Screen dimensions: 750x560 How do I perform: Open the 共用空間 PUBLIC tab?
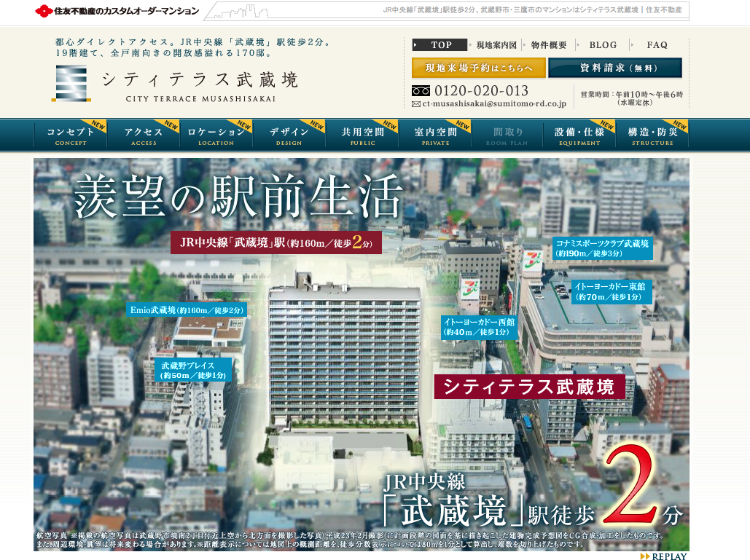362,135
